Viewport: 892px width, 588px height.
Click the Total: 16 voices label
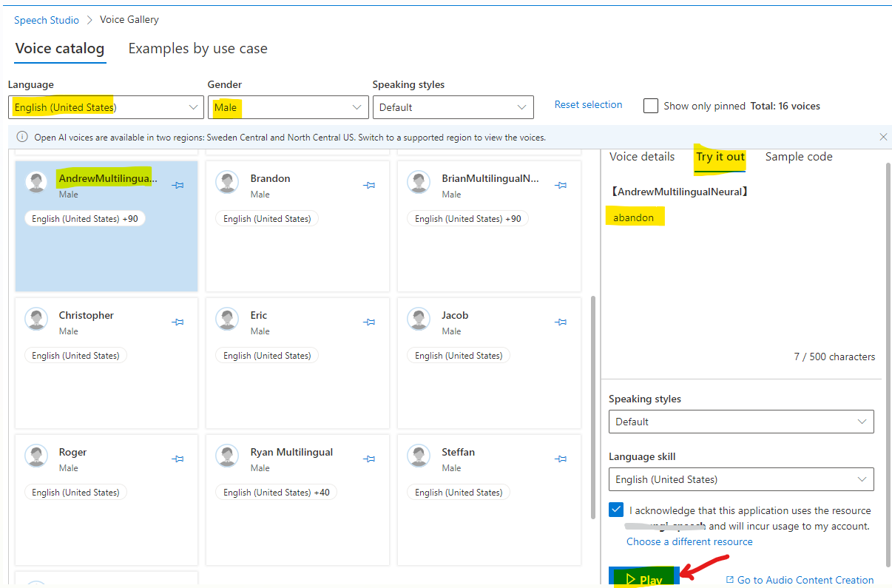(x=785, y=106)
